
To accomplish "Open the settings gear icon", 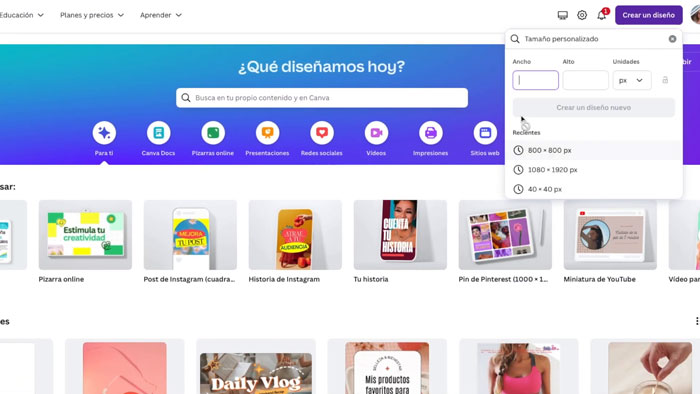I will point(582,15).
